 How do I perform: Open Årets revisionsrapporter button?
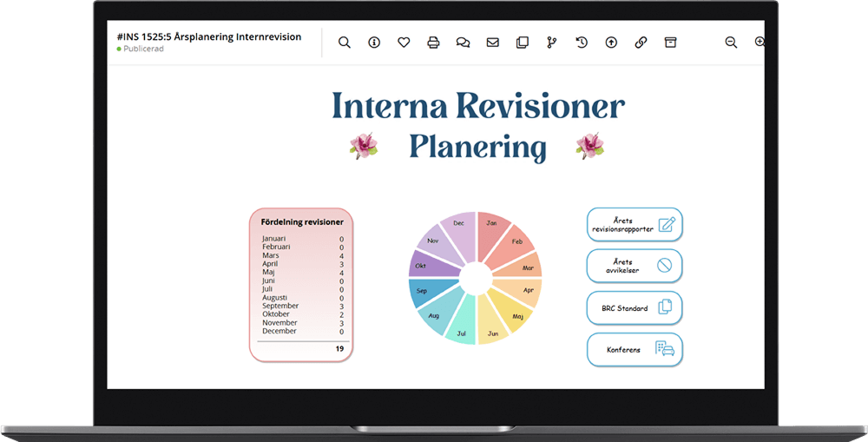tap(635, 225)
